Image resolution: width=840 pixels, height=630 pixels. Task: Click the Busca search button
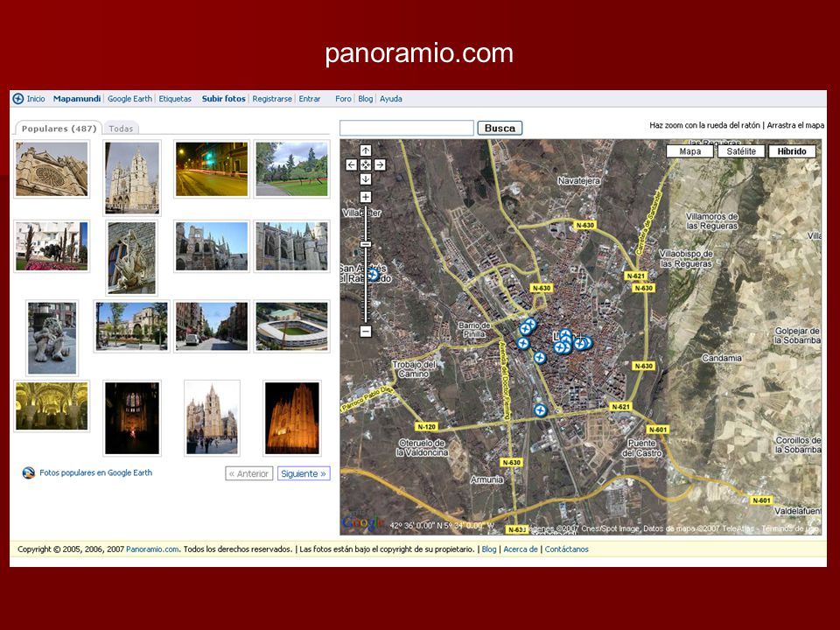[x=500, y=128]
